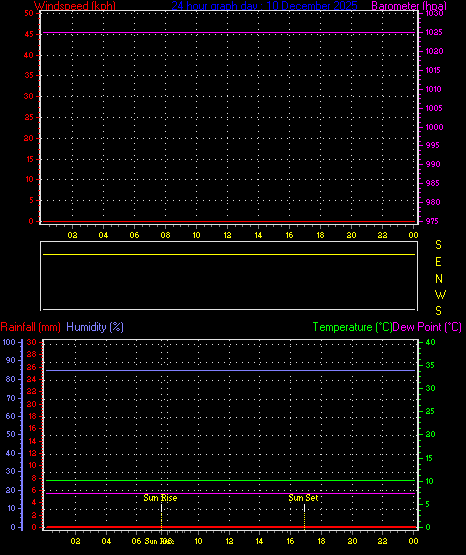Select the 100 humidity scale value
Viewport: 466px width, 555px height.
tap(9, 342)
